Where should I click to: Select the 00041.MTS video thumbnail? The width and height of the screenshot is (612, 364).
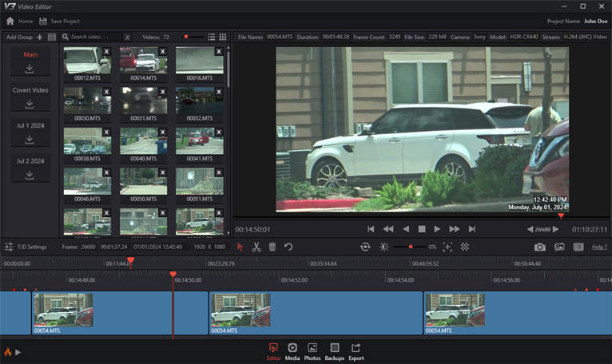200,141
